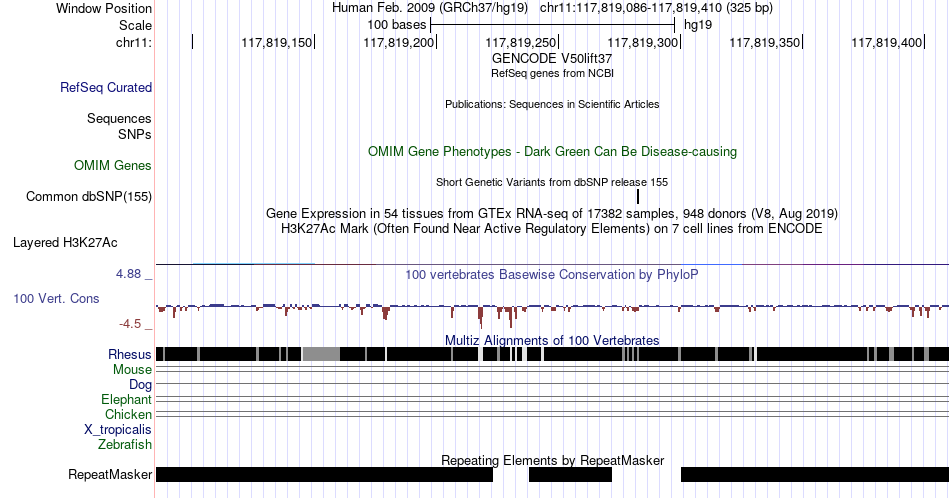Click the gray Rhesus alignment block

pyautogui.click(x=321, y=354)
